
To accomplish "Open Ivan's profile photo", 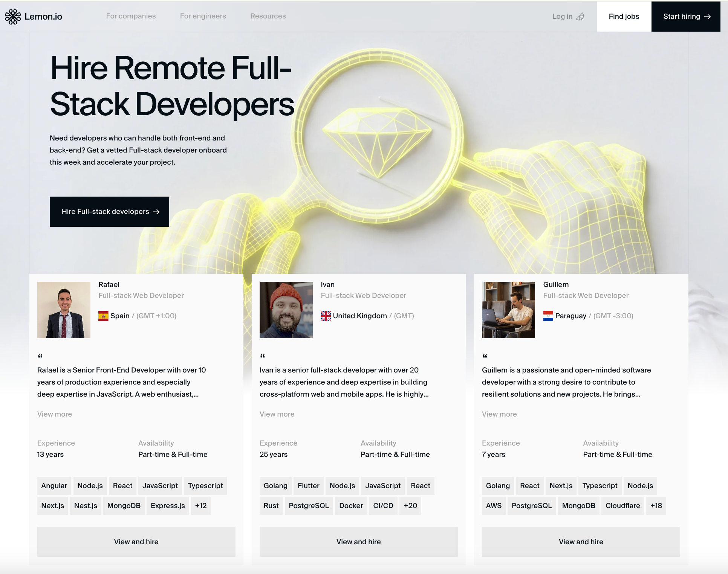I will (286, 310).
